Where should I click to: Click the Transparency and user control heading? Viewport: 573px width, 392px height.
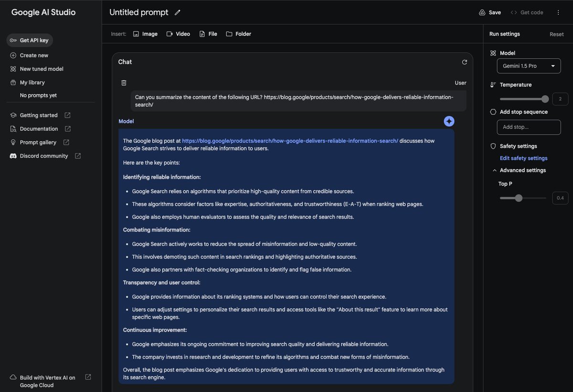pyautogui.click(x=161, y=283)
